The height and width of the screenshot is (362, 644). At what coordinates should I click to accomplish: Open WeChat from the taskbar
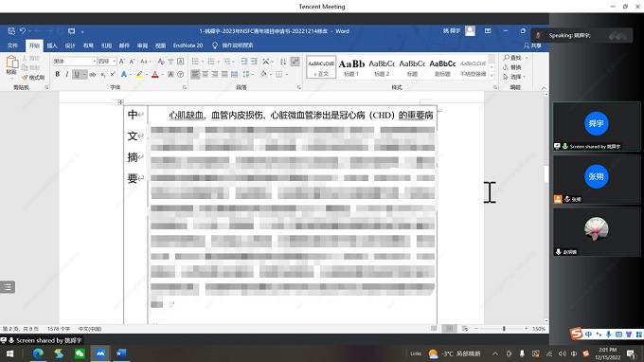point(80,353)
